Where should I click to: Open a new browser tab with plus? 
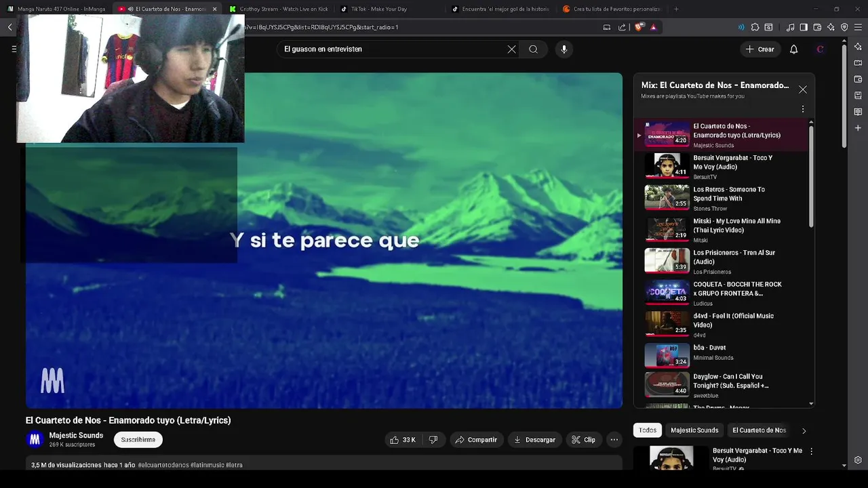pyautogui.click(x=675, y=9)
